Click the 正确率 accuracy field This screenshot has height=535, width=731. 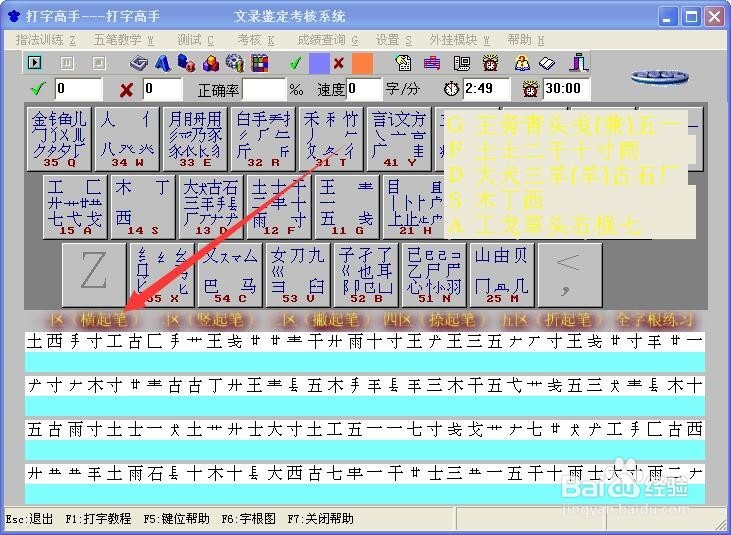click(263, 89)
